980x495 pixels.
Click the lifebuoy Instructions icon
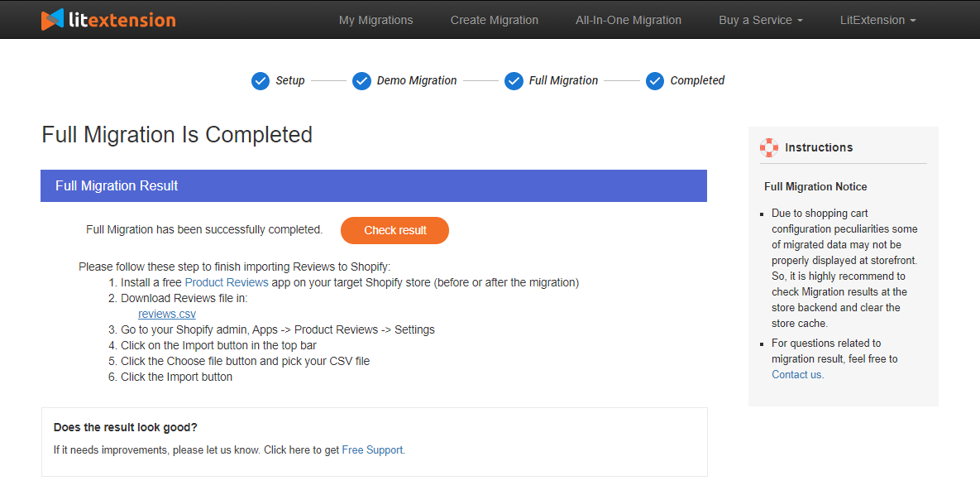point(769,147)
